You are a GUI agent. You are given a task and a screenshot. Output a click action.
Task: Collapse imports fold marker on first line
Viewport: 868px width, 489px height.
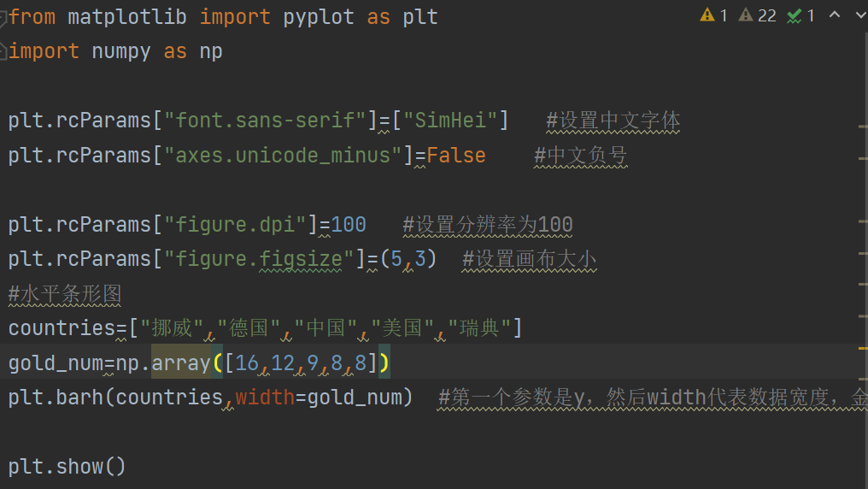point(3,17)
